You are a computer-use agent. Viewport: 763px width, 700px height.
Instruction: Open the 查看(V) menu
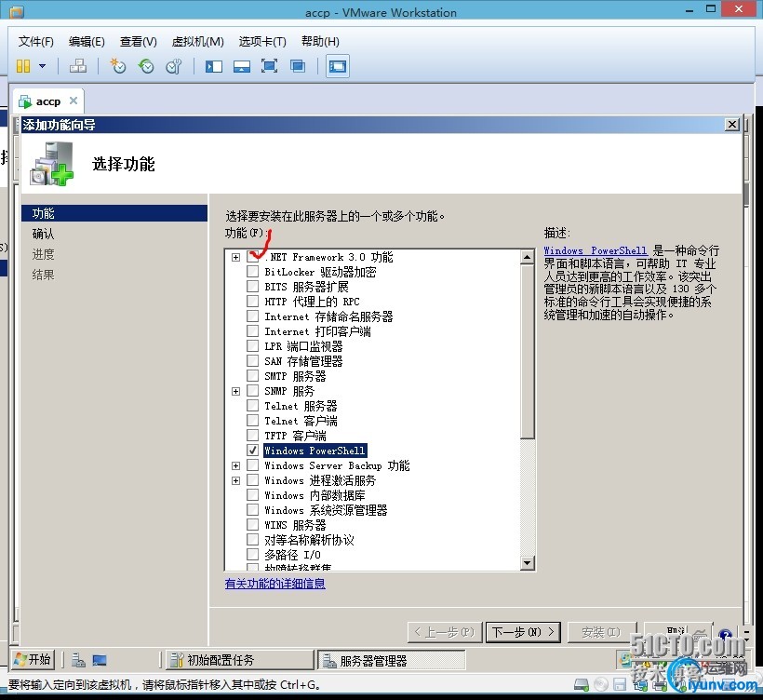click(x=139, y=41)
